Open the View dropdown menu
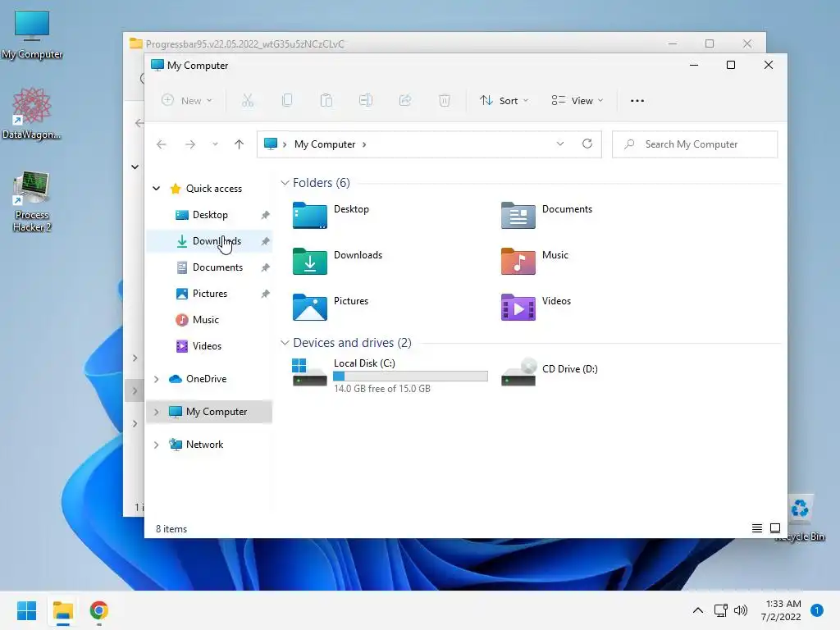Viewport: 840px width, 630px height. 577,100
